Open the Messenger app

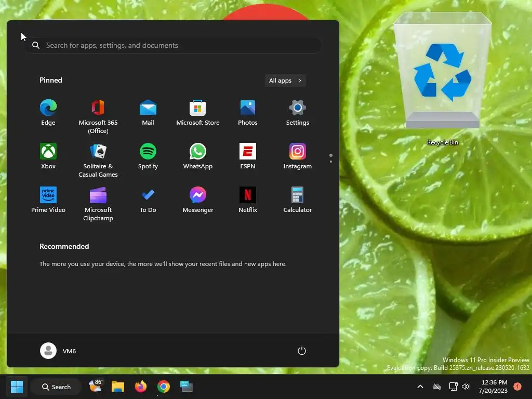tap(198, 200)
